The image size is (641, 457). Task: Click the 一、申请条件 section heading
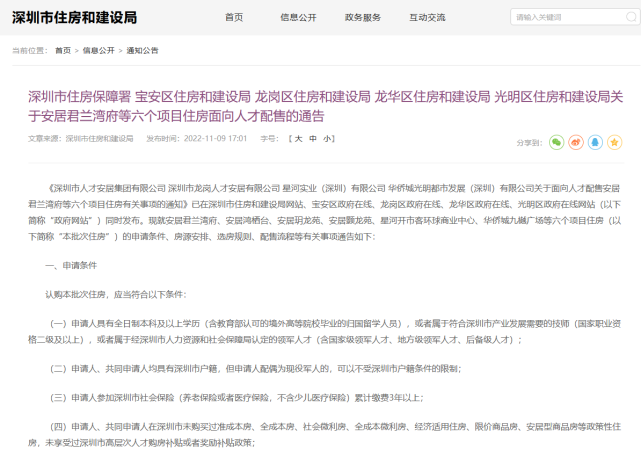coord(71,265)
